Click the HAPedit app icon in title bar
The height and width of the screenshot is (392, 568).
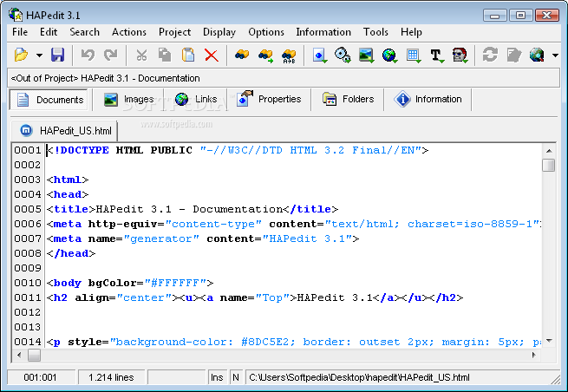[x=16, y=15]
